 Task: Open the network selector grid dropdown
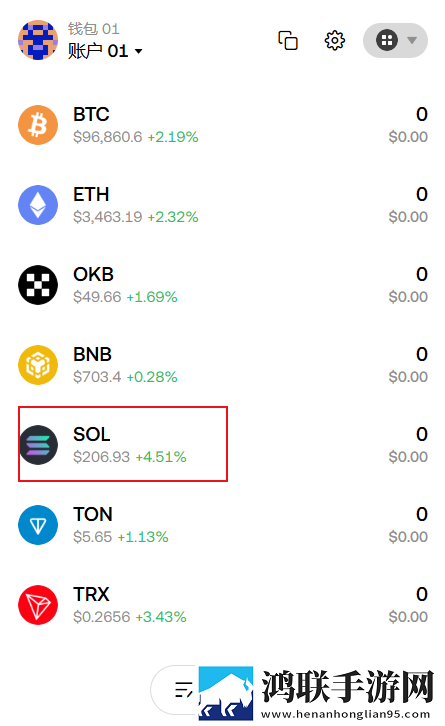pyautogui.click(x=395, y=40)
